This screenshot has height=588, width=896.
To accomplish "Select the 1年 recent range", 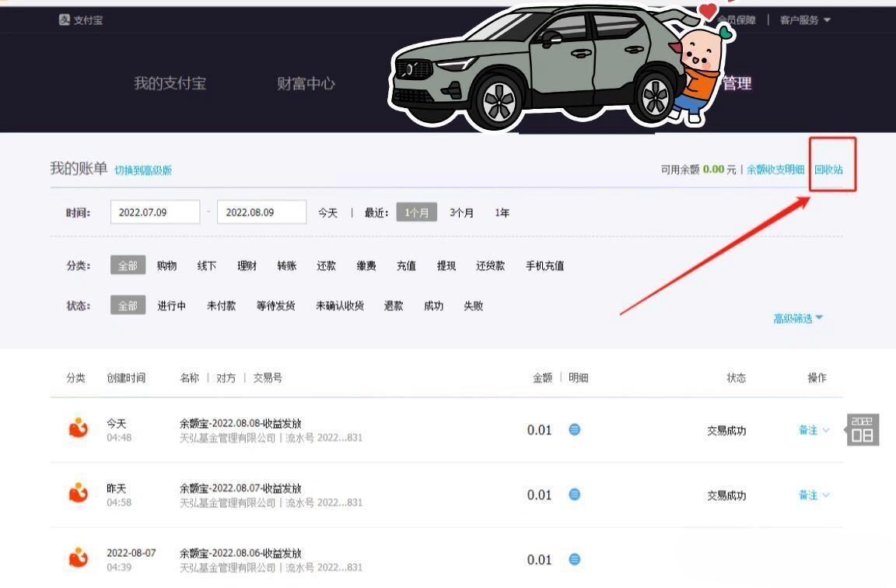I will pyautogui.click(x=502, y=212).
